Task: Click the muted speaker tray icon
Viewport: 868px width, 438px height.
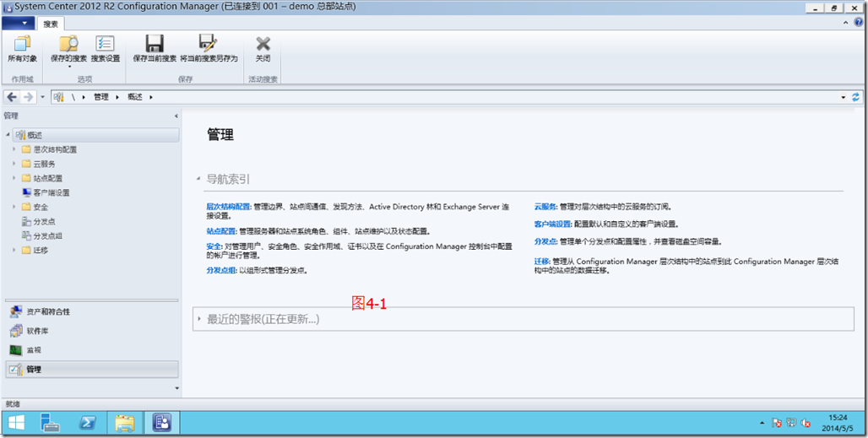Action: tap(806, 423)
